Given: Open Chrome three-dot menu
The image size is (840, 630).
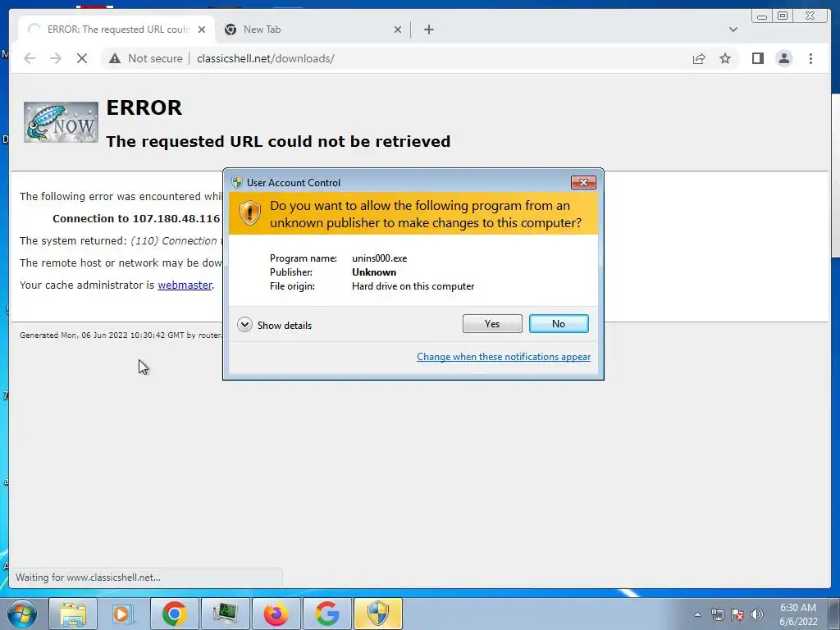Looking at the screenshot, I should point(810,58).
